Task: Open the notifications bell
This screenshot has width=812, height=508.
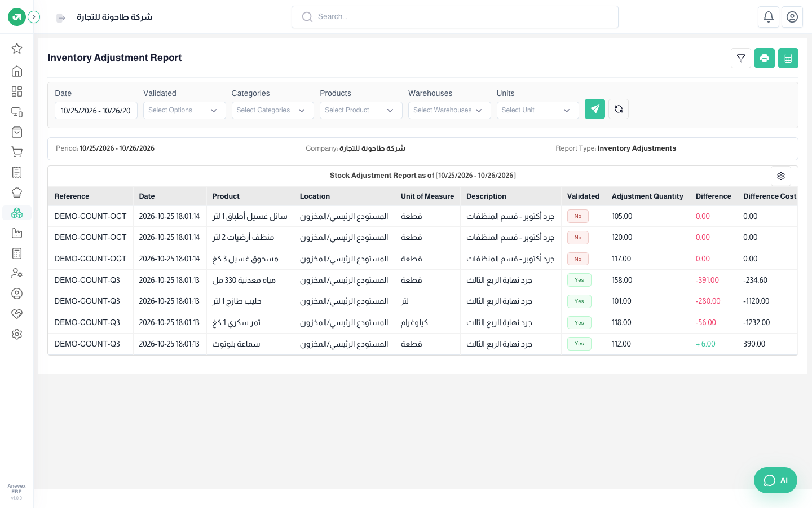Action: point(769,17)
